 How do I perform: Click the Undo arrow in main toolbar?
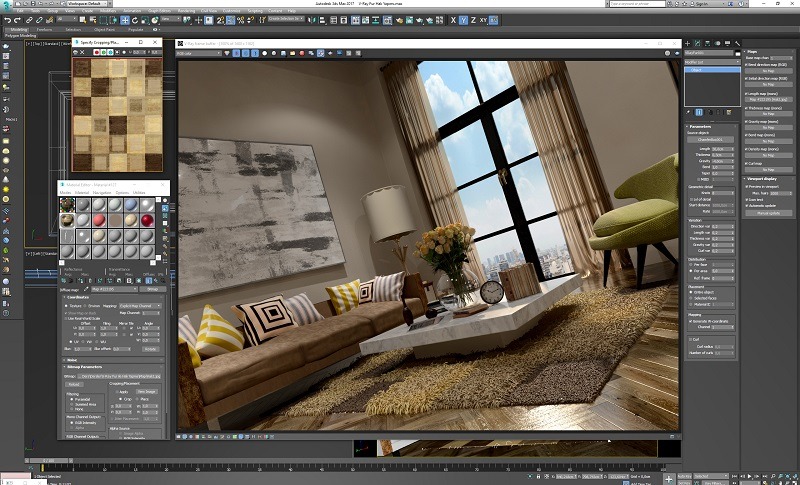(x=7, y=20)
